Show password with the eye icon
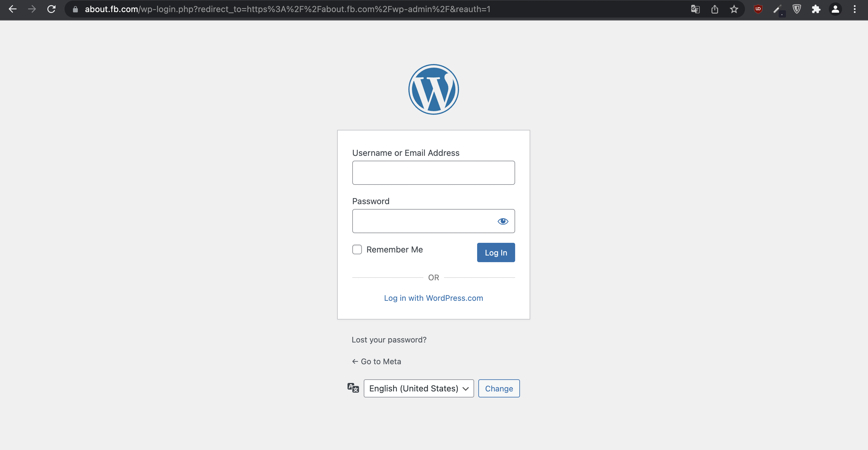Image resolution: width=868 pixels, height=450 pixels. (x=503, y=221)
